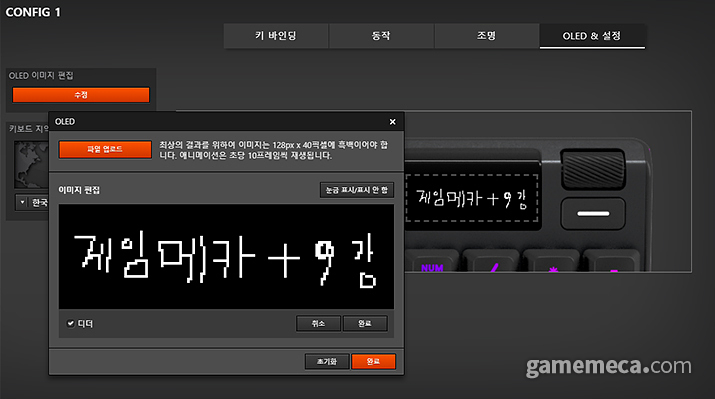Open the 동작 tab
The width and height of the screenshot is (715, 399).
pos(381,36)
